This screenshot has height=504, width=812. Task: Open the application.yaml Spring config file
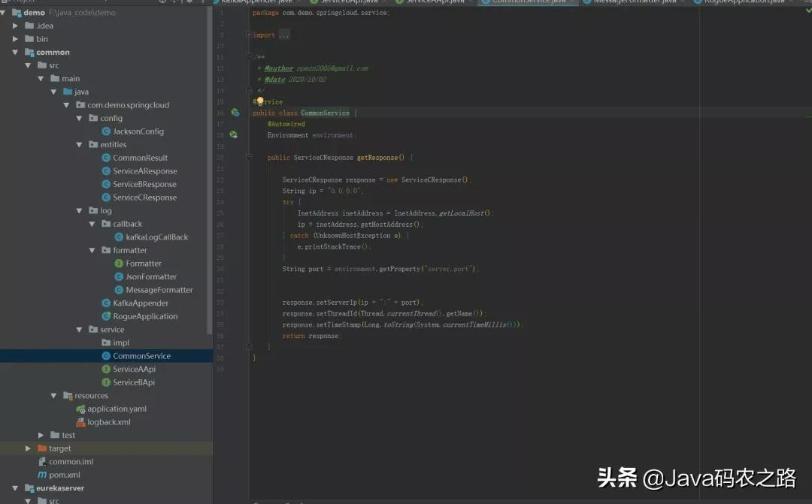pyautogui.click(x=116, y=409)
